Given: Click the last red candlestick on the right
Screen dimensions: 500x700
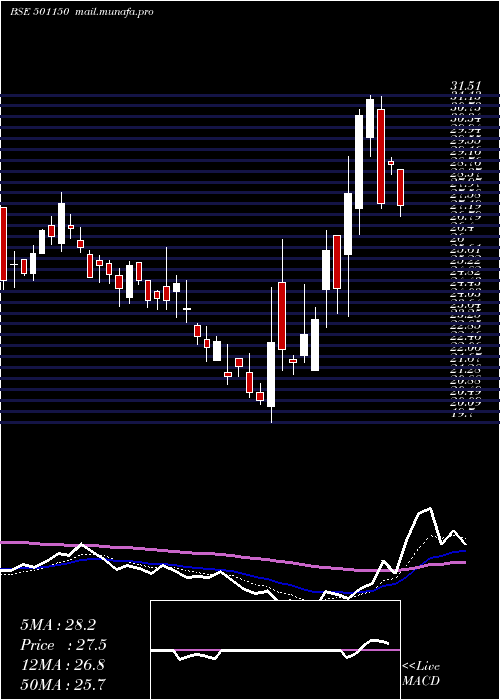Looking at the screenshot, I should [400, 188].
